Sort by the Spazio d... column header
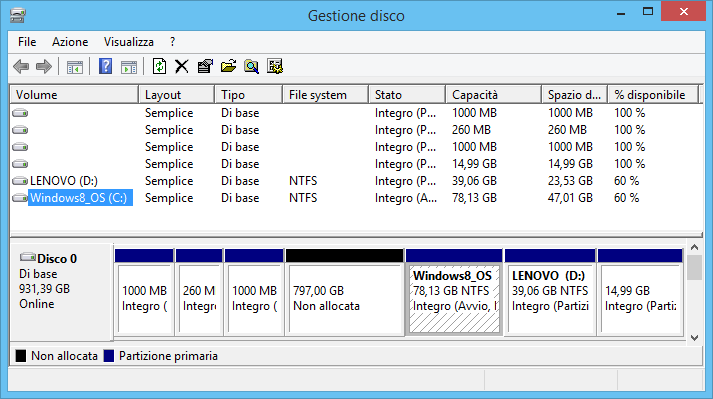 tap(575, 95)
